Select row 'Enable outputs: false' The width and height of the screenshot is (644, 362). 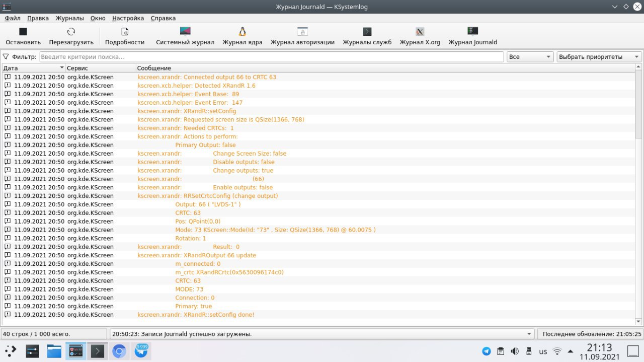coord(318,187)
